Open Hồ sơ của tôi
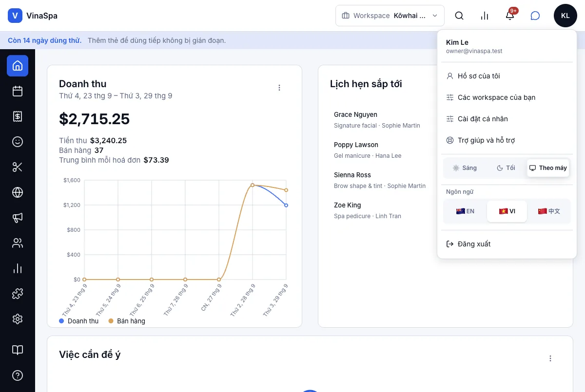Viewport: 585px width, 392px height. click(507, 76)
